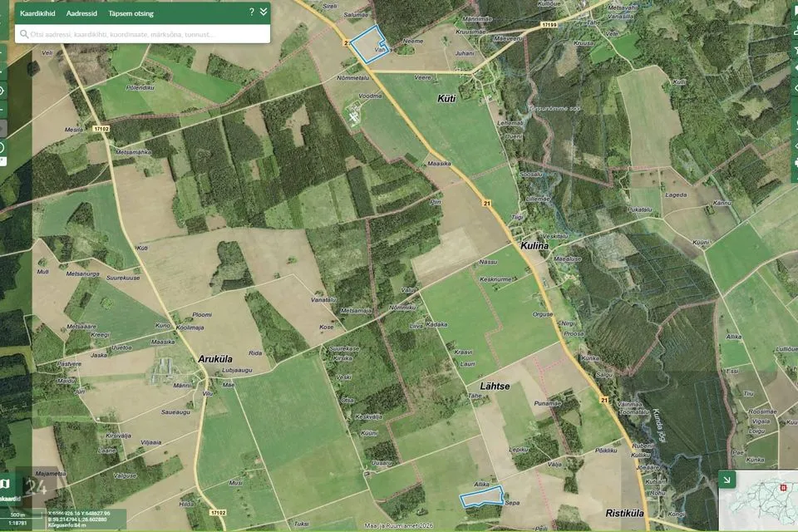The width and height of the screenshot is (798, 532).
Task: Click the Maa- ja Ruumiamet 2026 attribution
Action: click(x=398, y=526)
